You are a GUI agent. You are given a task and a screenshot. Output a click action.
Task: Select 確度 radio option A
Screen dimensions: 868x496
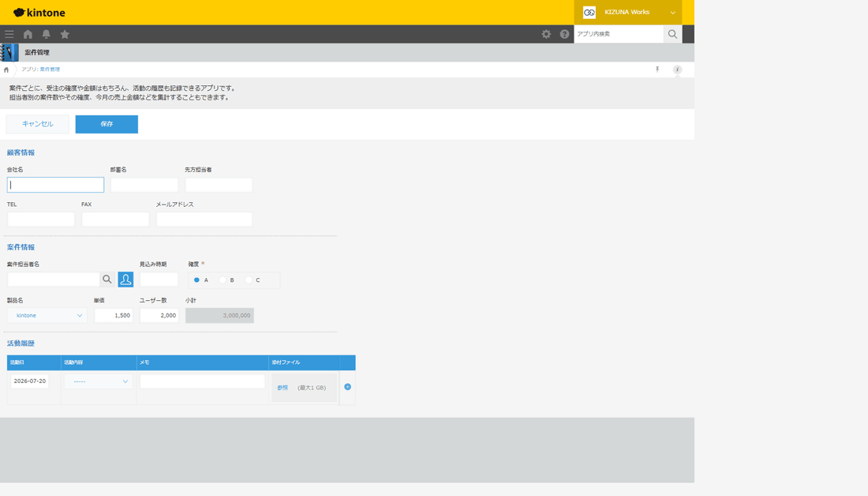tap(196, 280)
